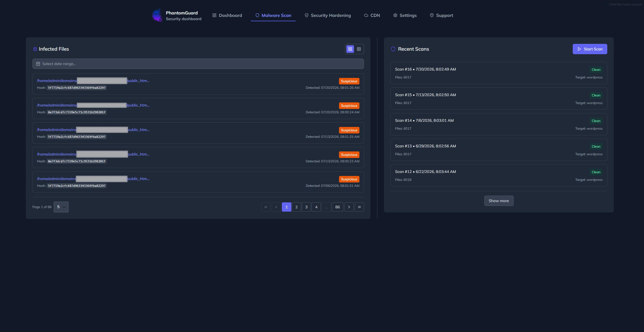Open Scan #14 entry in Recent Scans
644x332 pixels.
[x=499, y=124]
